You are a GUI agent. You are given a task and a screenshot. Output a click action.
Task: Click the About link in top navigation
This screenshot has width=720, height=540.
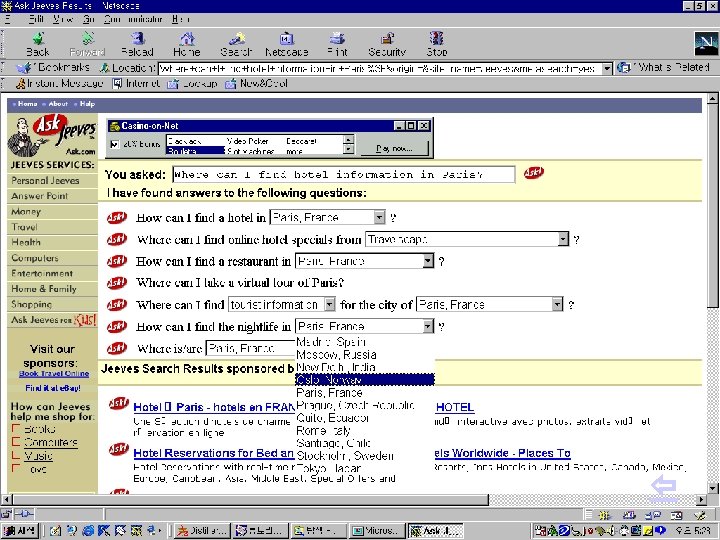[58, 104]
